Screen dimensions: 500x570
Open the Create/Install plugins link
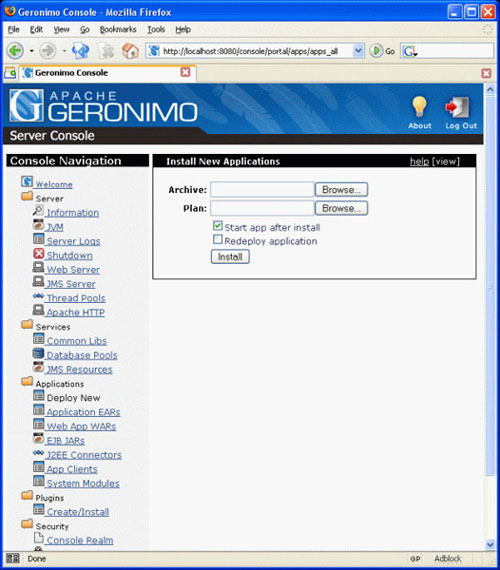(78, 512)
